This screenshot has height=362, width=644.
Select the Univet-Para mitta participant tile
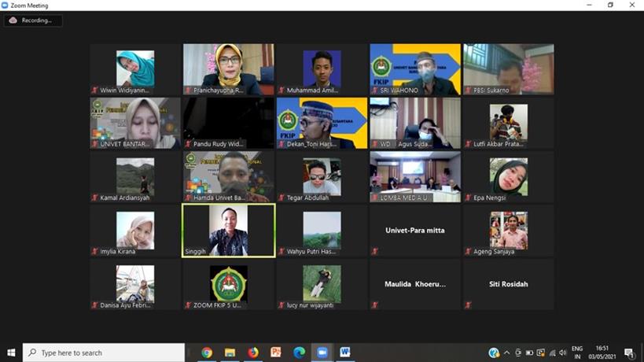(x=414, y=231)
